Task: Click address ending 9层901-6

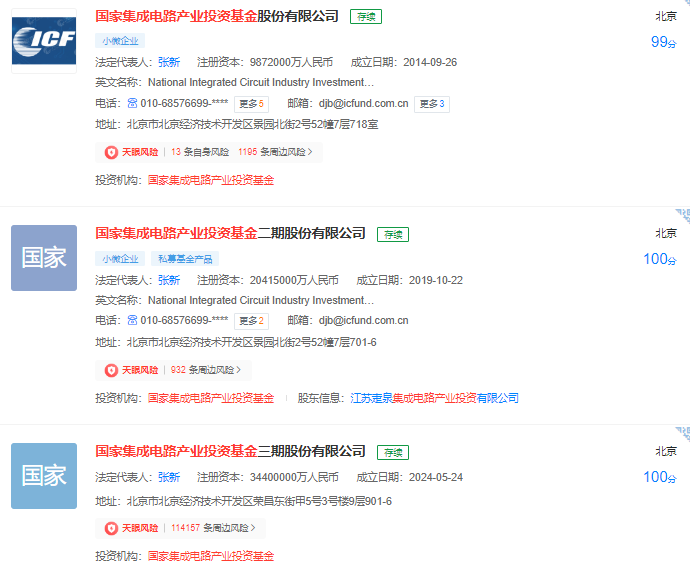Action: (x=259, y=501)
